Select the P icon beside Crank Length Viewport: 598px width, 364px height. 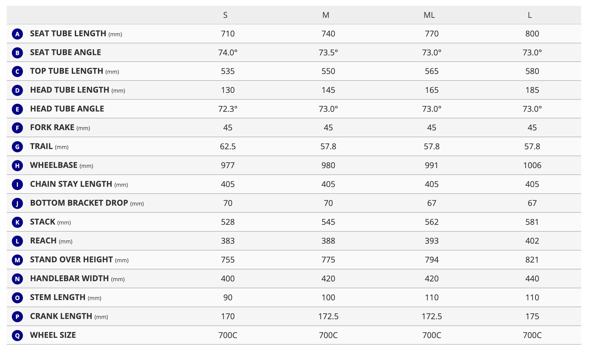click(17, 317)
